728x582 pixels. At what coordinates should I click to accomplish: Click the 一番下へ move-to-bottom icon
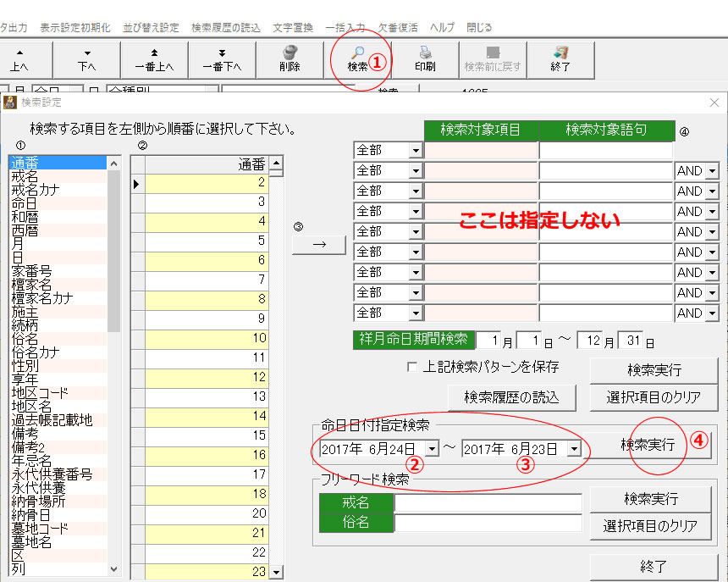[223, 53]
